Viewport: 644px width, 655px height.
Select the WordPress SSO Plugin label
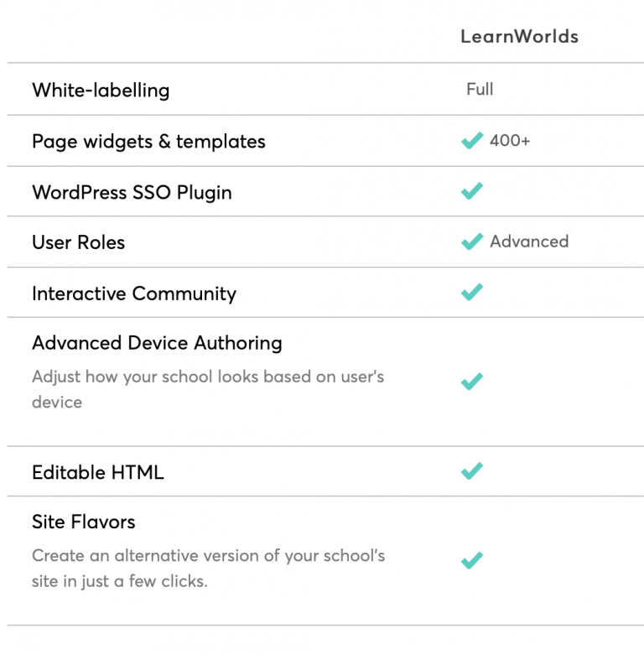coord(132,193)
